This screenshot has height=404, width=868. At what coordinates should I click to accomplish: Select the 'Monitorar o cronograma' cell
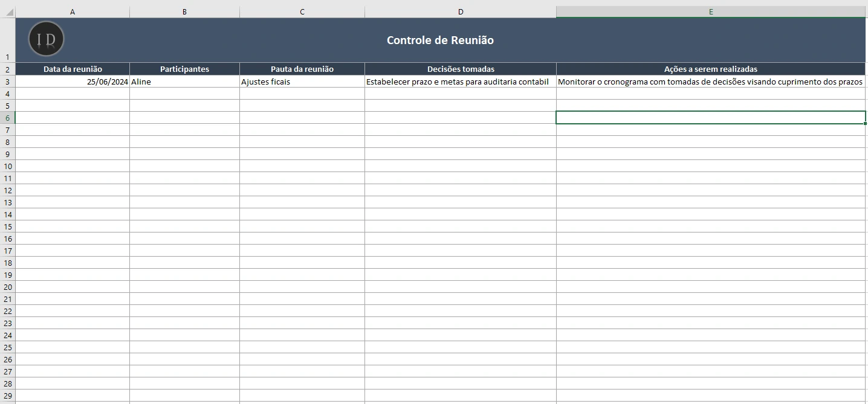click(x=711, y=82)
